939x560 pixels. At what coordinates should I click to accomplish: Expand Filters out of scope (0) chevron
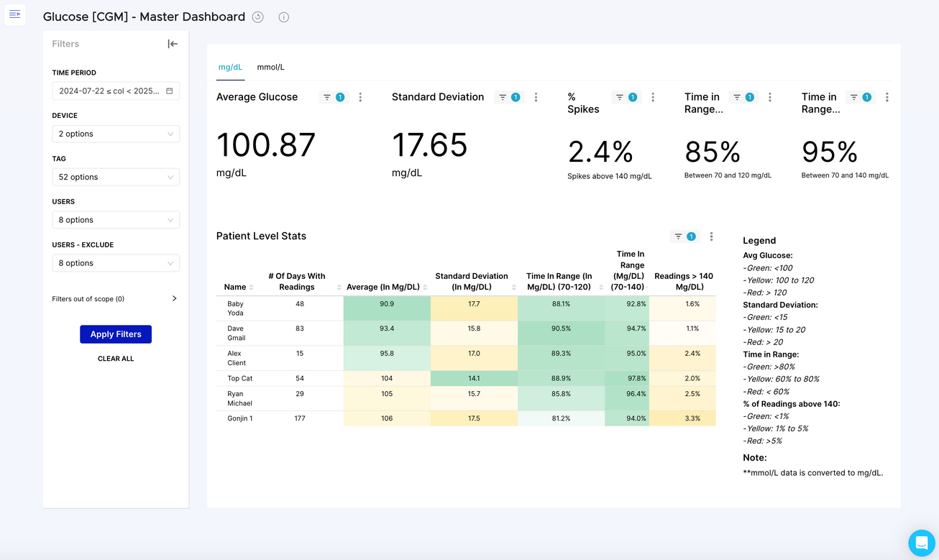pyautogui.click(x=174, y=298)
